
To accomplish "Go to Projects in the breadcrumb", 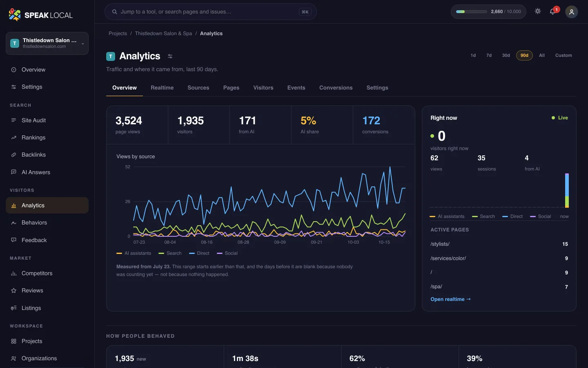I will 118,34.
